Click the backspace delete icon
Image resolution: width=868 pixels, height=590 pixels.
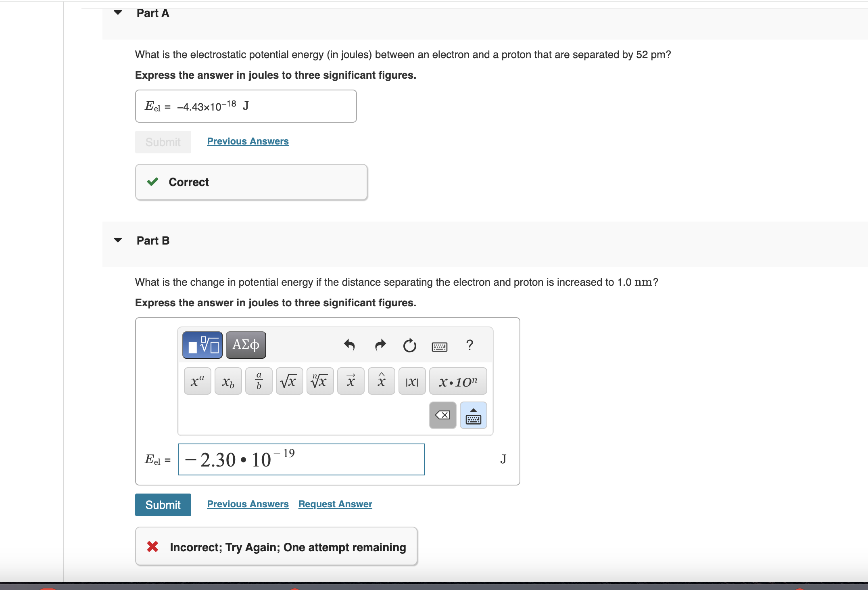442,415
